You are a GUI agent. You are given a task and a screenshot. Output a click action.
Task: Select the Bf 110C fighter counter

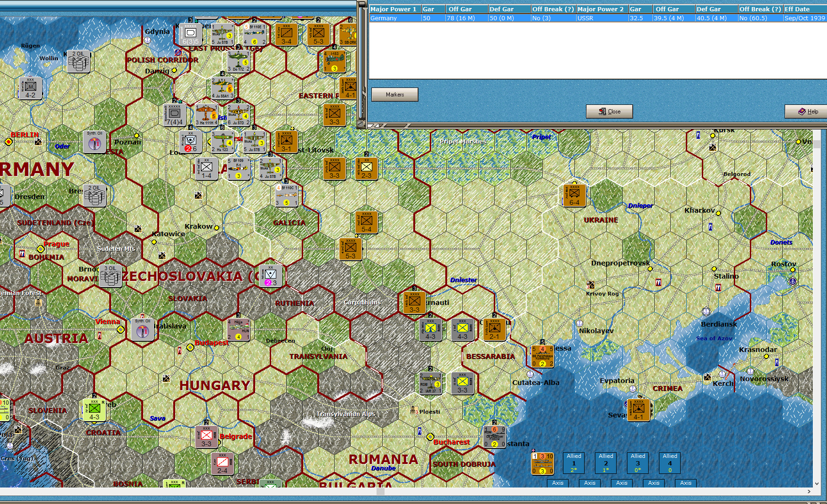coord(286,195)
